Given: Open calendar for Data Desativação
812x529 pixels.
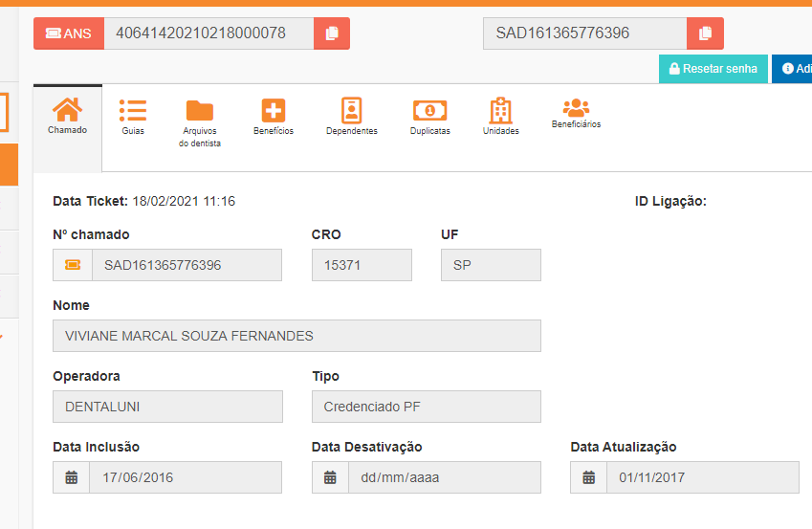Looking at the screenshot, I should coord(331,477).
